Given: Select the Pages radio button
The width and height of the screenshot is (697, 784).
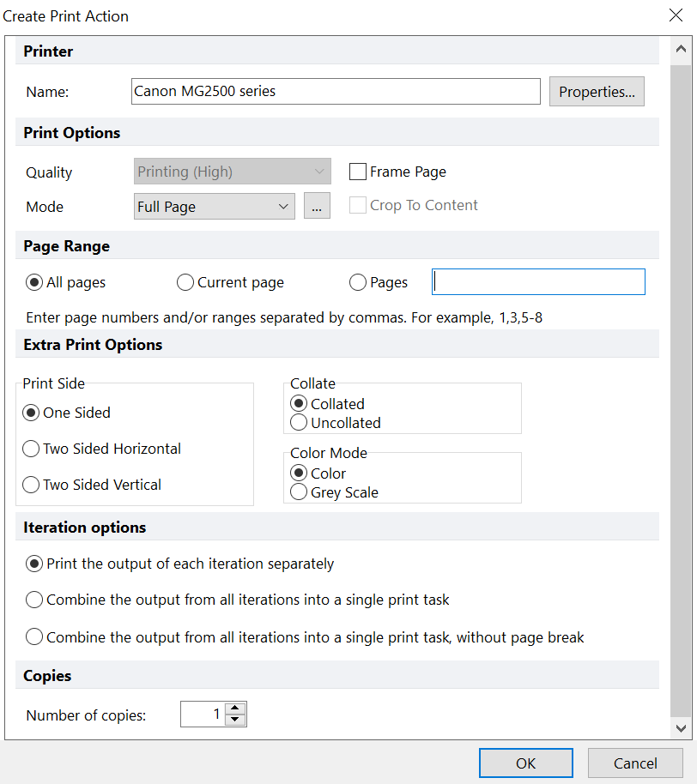Looking at the screenshot, I should pos(358,282).
